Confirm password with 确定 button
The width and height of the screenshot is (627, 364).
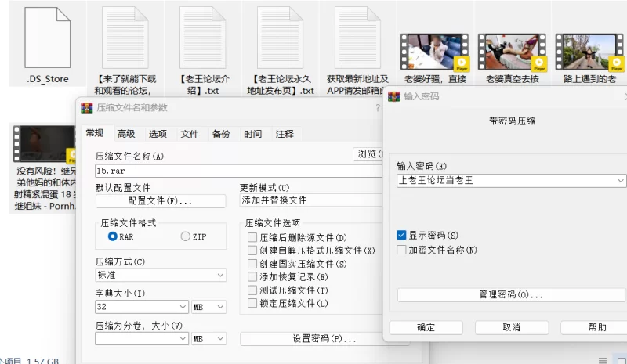(426, 328)
